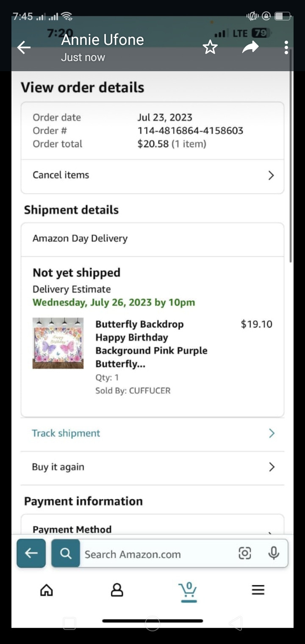The image size is (305, 644).
Task: Tap Buy it again option
Action: point(58,467)
